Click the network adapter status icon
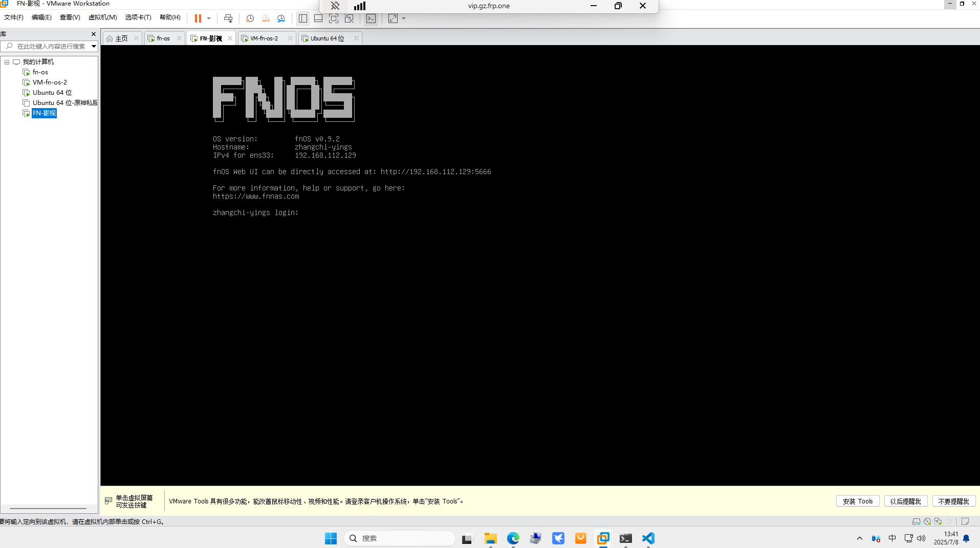 coord(938,521)
